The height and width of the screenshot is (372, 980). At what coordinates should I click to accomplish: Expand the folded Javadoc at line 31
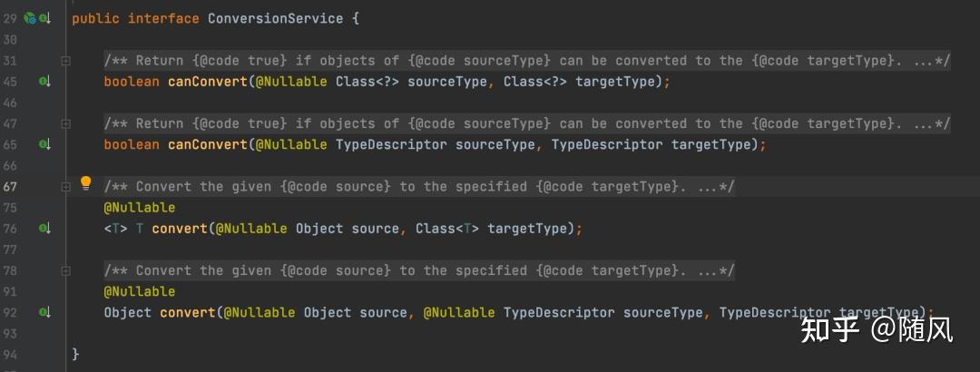pos(65,61)
